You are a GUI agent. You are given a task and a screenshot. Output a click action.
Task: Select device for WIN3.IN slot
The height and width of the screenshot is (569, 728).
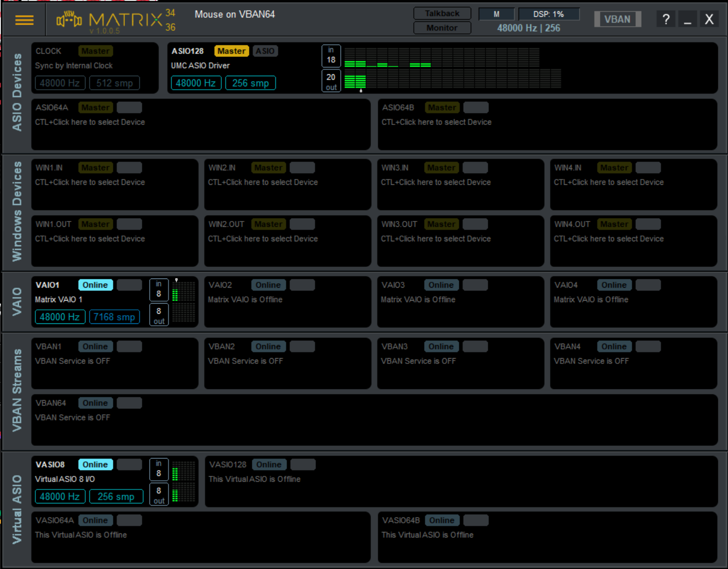click(x=436, y=182)
